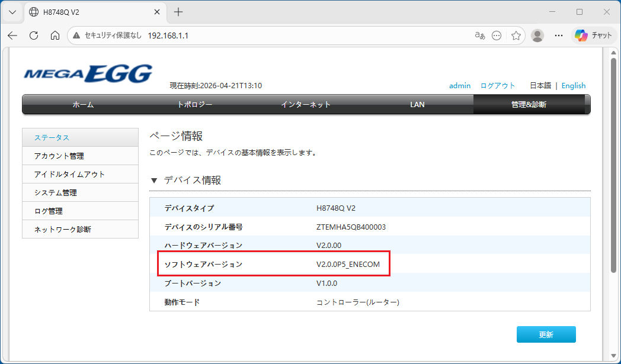Screen dimensions: 621x364
Task: Click the 現在時刻 timestamp text
Action: click(216, 85)
